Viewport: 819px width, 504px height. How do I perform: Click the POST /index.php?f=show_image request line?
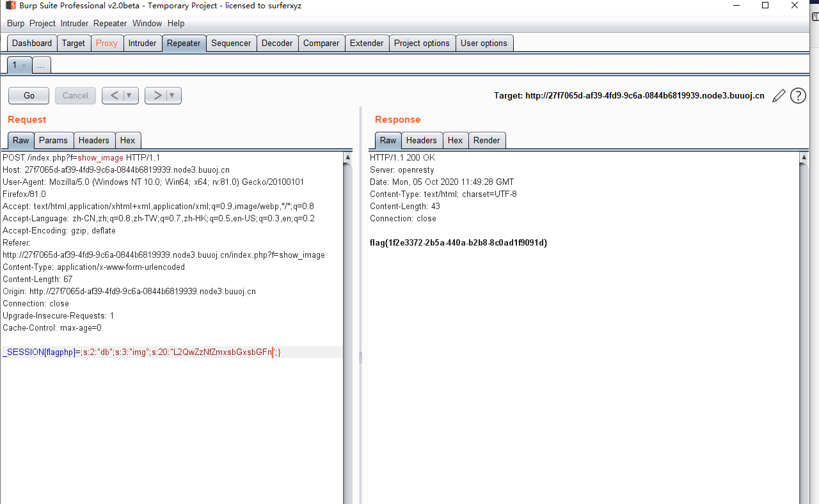81,157
